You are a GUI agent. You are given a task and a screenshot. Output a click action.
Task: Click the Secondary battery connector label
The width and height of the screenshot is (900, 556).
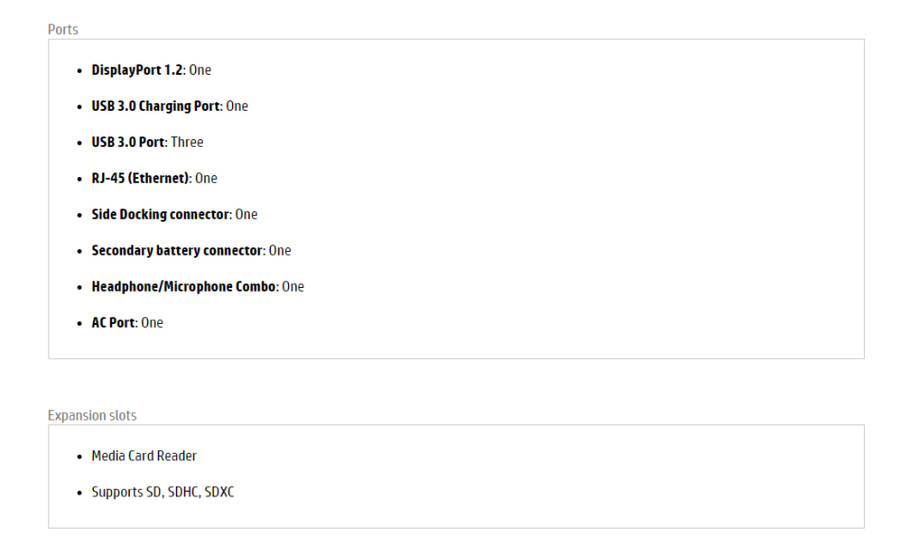(x=177, y=250)
